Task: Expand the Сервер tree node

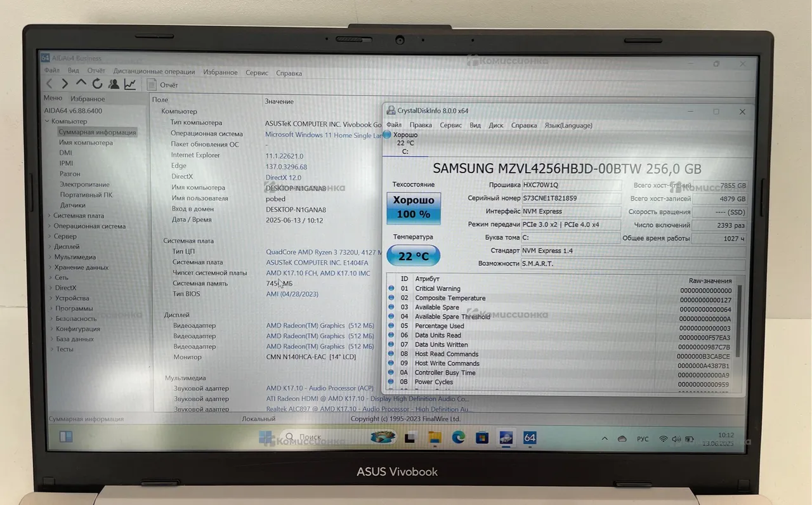Action: pyautogui.click(x=49, y=237)
